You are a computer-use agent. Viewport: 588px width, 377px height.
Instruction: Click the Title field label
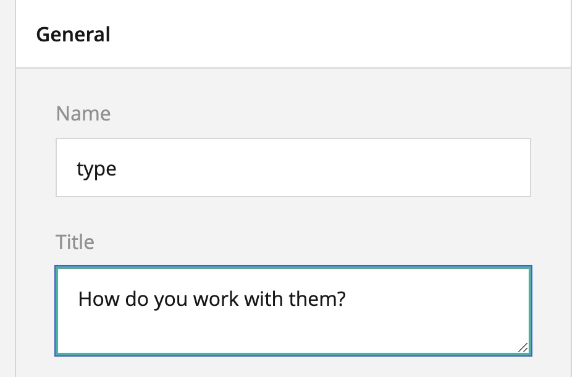[75, 242]
